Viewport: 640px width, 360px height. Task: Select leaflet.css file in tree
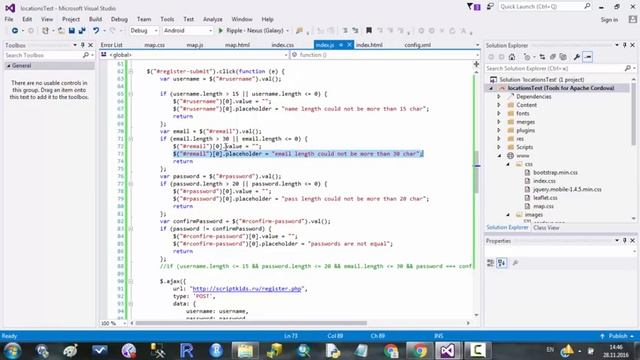pos(545,198)
